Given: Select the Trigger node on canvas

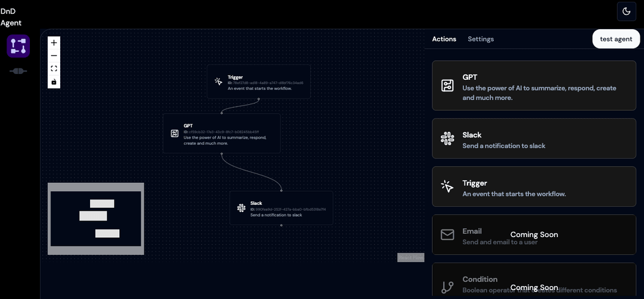Looking at the screenshot, I should (259, 81).
